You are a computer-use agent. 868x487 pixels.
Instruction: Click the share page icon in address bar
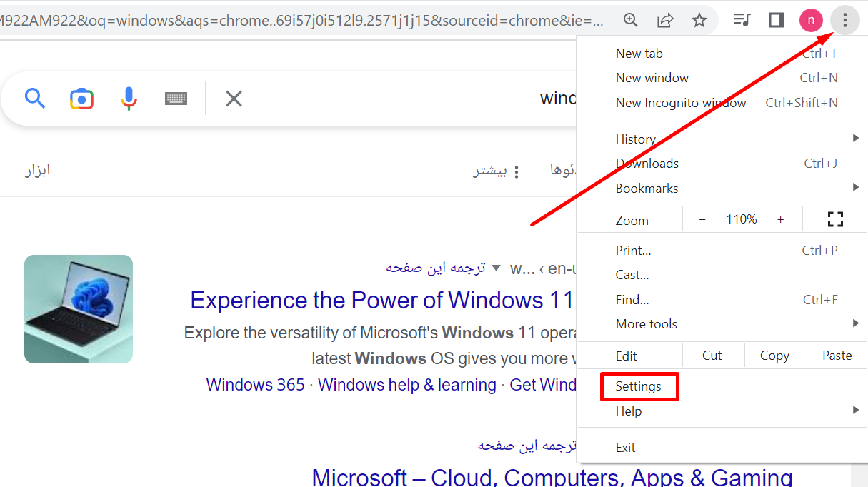pyautogui.click(x=665, y=20)
